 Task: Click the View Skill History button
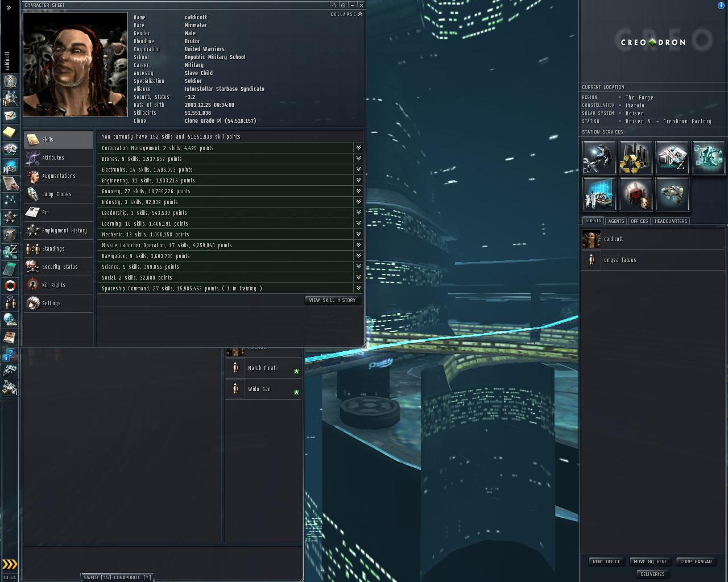click(x=332, y=300)
